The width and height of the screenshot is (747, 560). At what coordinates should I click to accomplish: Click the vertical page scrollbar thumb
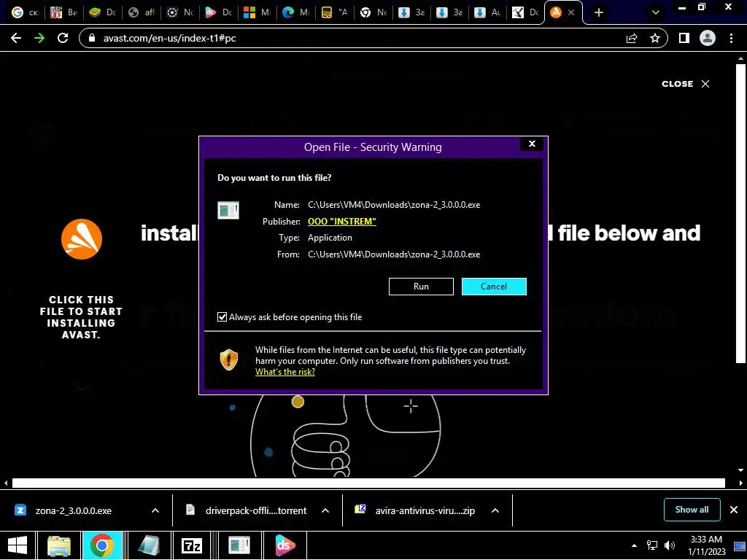pyautogui.click(x=740, y=214)
